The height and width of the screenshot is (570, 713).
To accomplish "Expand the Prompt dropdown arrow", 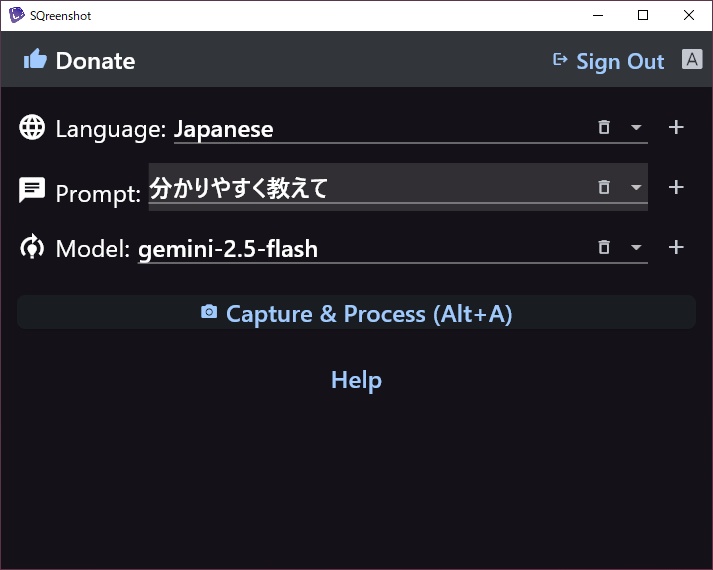I will tap(636, 188).
